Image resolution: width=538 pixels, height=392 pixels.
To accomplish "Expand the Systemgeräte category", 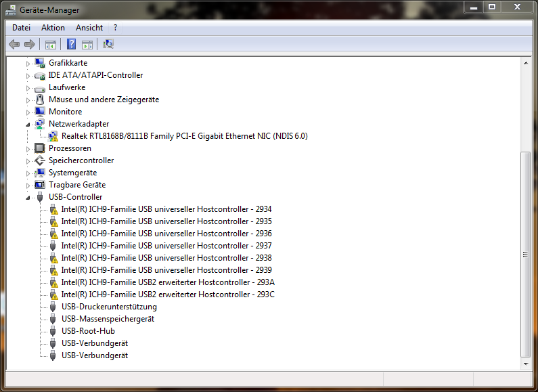I will click(28, 173).
